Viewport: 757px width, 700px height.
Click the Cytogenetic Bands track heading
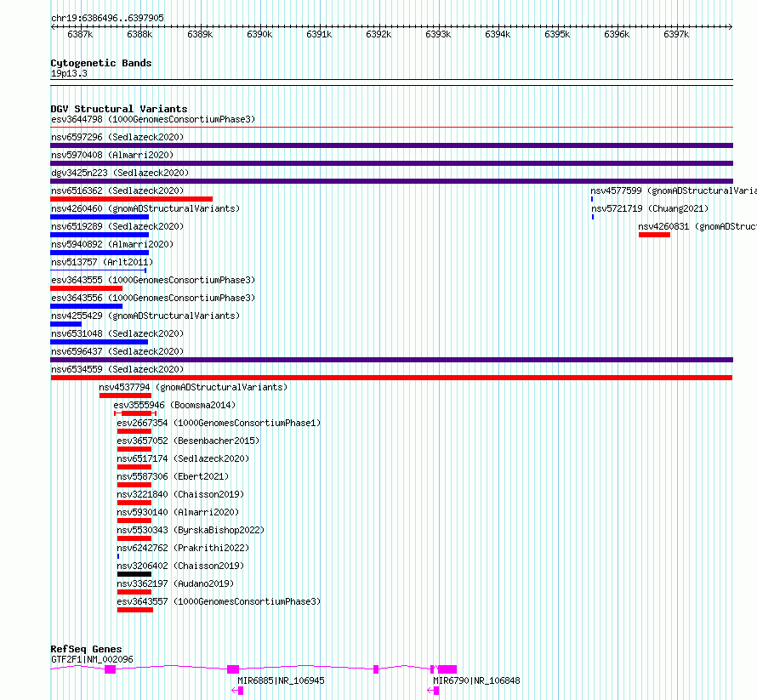101,63
